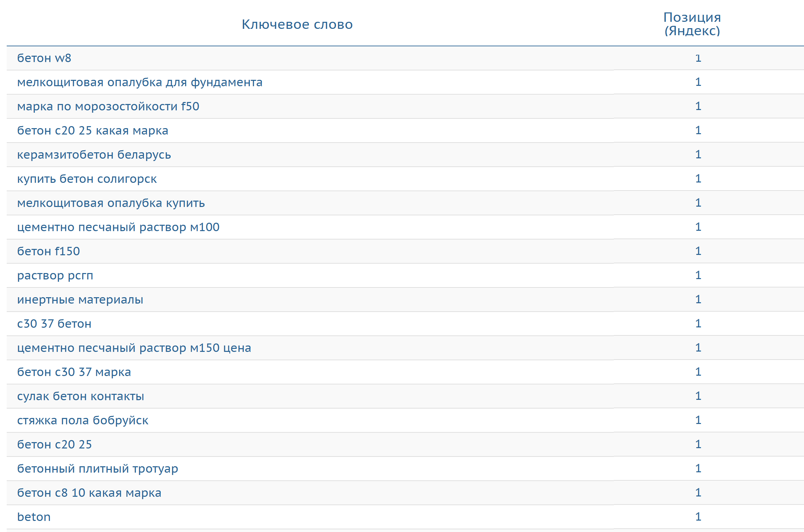Select 'бетон с20 25 какая марка'

[93, 130]
